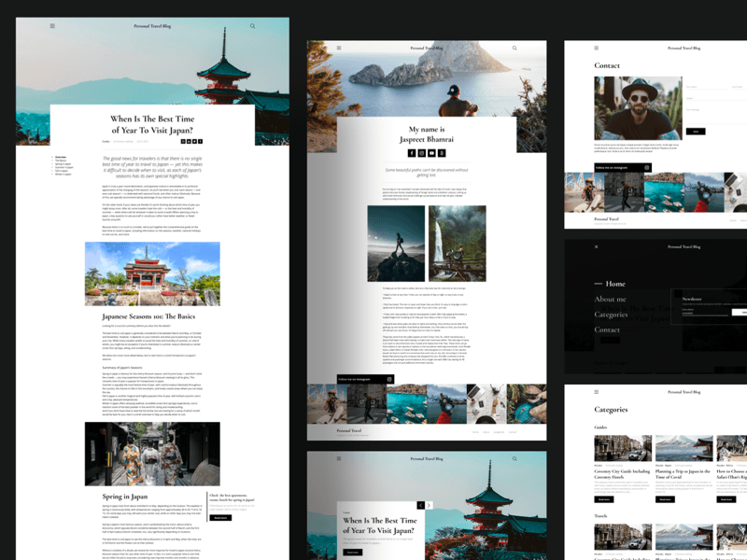
Task: Click the 'Spring in Japan' article heading
Action: [125, 497]
